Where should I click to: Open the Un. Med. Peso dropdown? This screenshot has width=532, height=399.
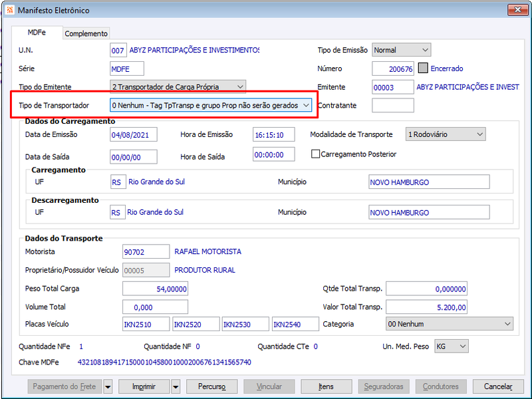tap(452, 346)
